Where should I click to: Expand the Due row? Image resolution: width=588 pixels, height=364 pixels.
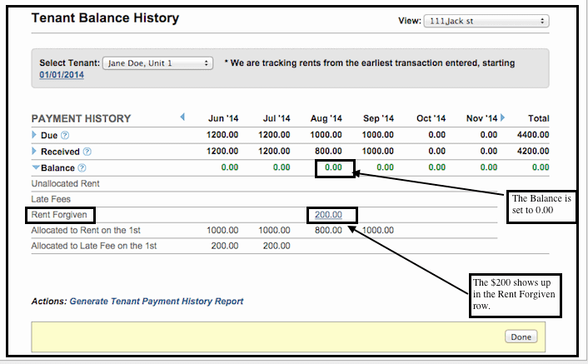click(34, 135)
